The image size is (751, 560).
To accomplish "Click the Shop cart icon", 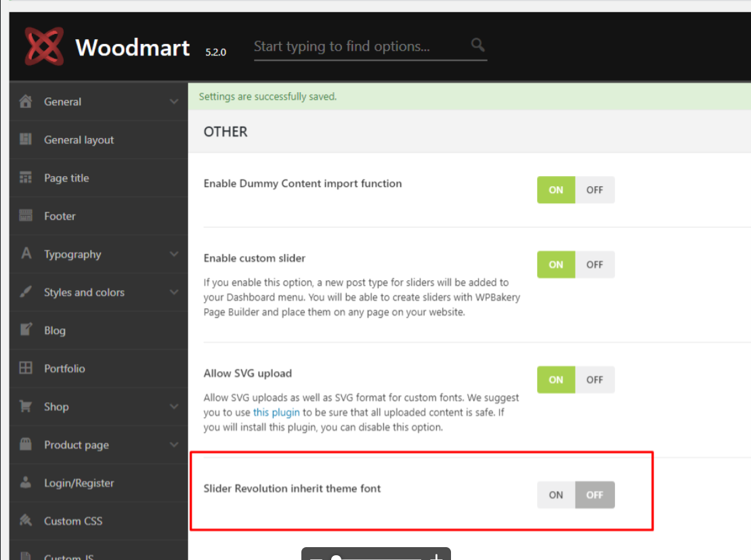I will click(x=26, y=406).
